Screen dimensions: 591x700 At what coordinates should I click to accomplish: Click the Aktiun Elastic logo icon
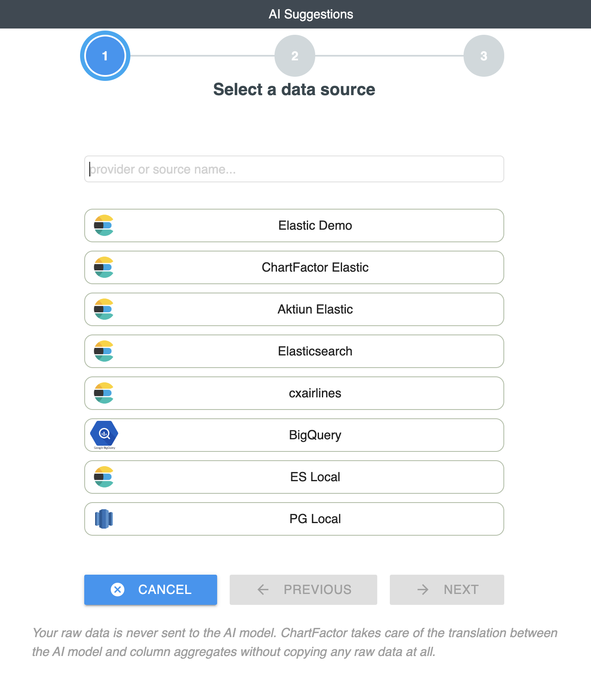coord(104,309)
